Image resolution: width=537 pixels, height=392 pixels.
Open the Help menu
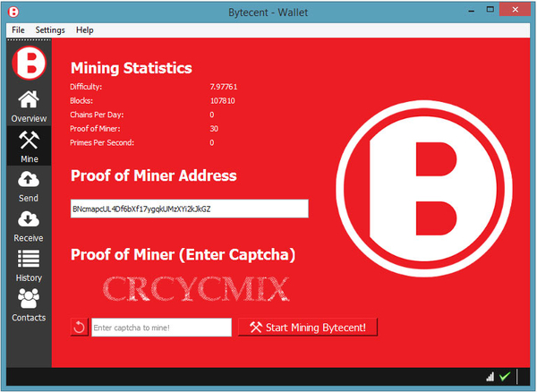click(x=85, y=30)
